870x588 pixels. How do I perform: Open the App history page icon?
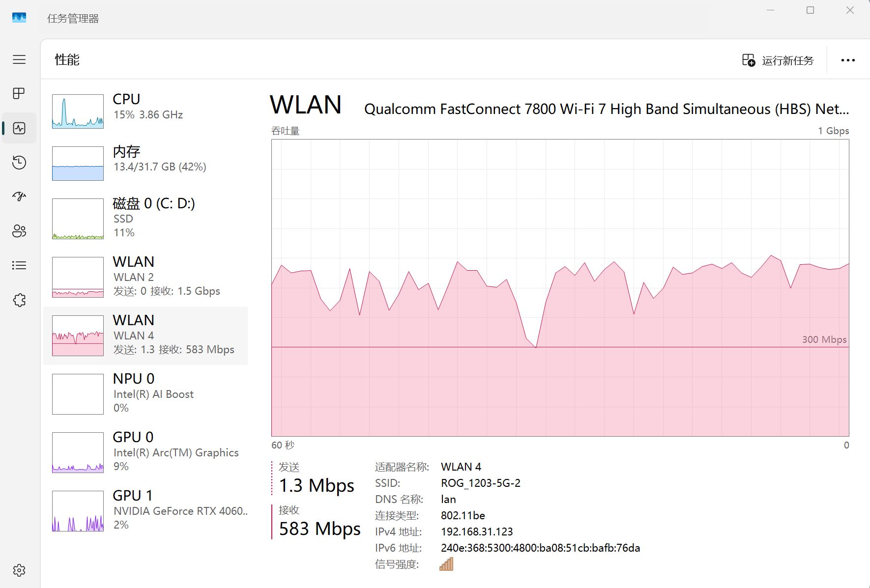coord(19,163)
